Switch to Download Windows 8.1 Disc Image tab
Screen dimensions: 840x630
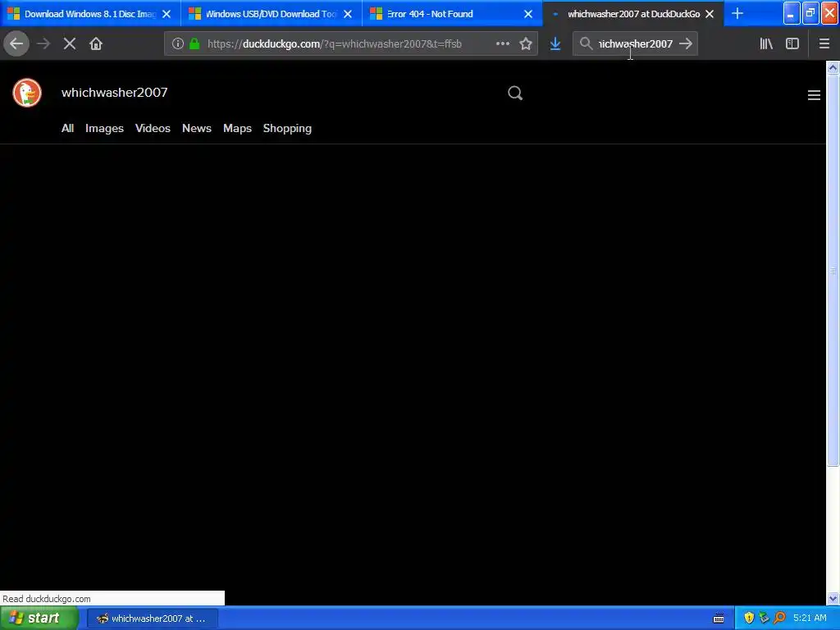[90, 14]
